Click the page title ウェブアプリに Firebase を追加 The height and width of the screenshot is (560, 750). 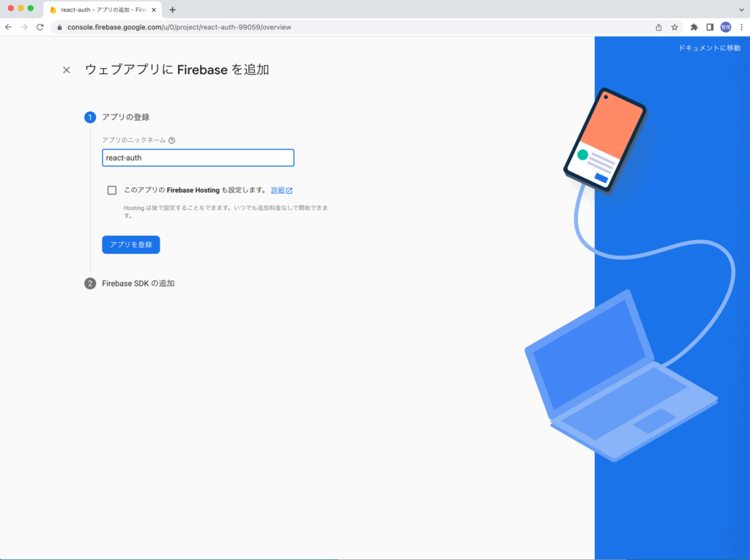pos(177,70)
